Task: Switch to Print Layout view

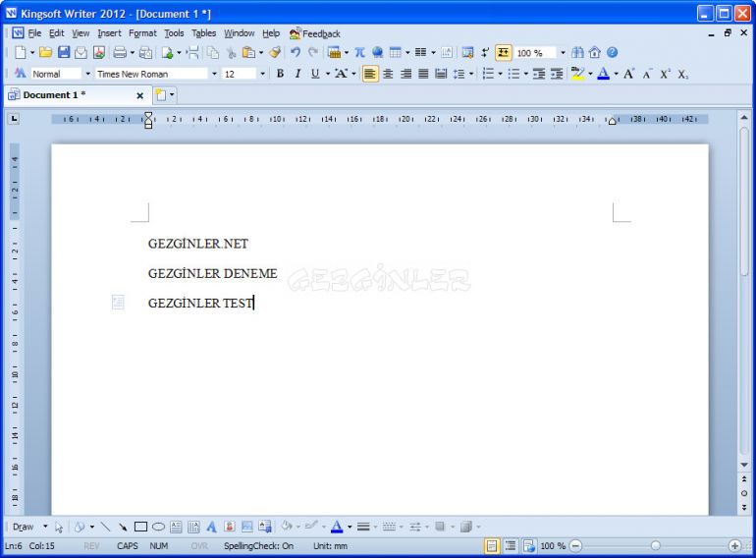Action: click(492, 546)
